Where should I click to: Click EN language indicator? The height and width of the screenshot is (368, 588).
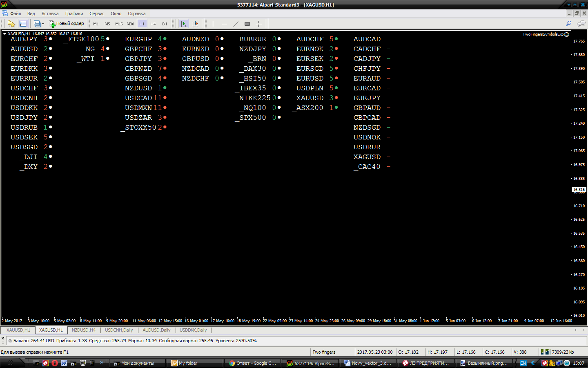[x=523, y=363]
